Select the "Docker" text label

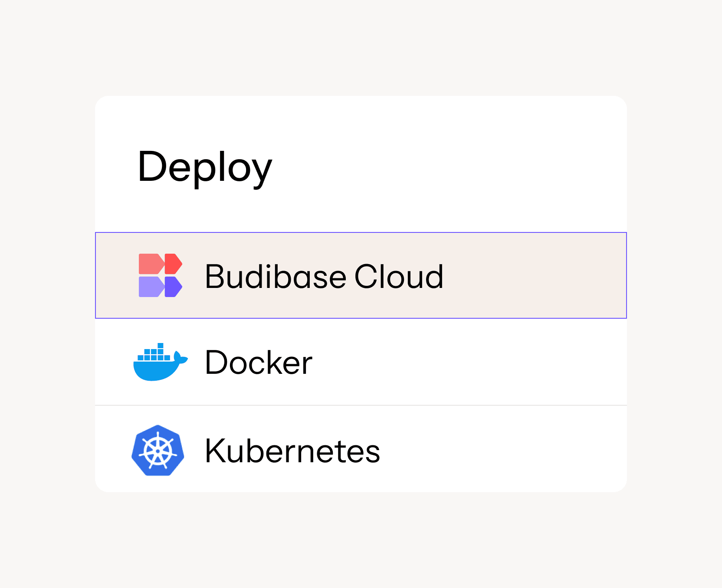259,362
